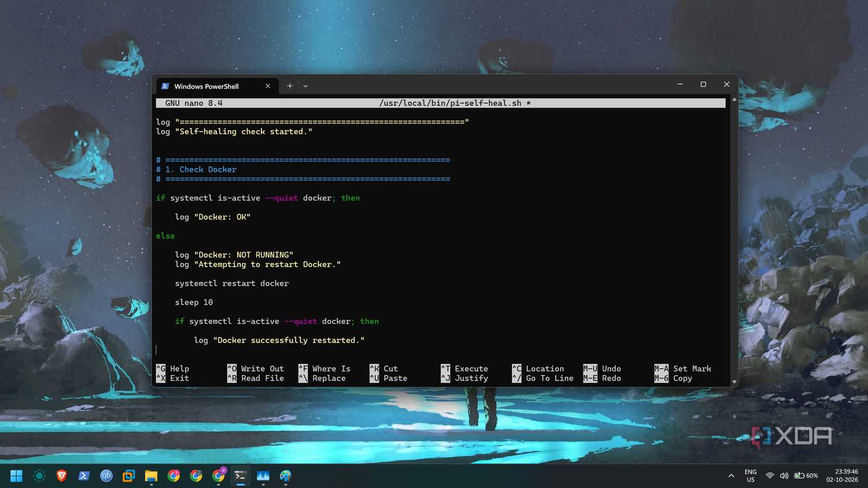Click the terminal scrollbar up arrow

(734, 99)
